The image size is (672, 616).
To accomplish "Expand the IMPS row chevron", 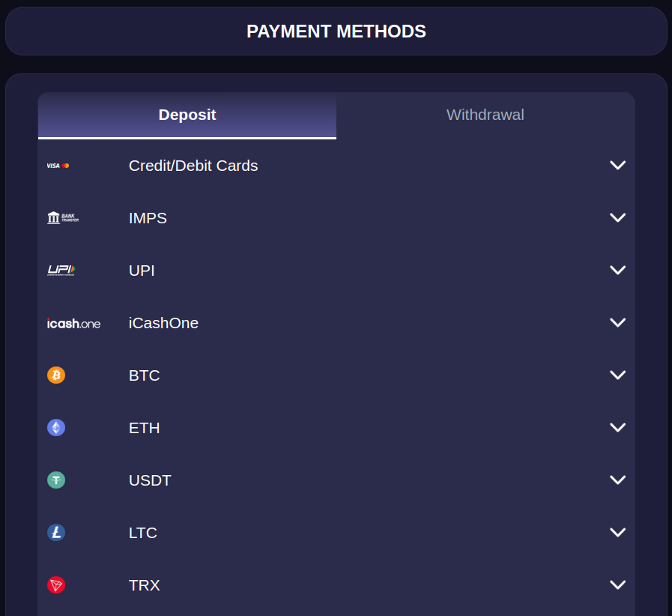I will (x=617, y=218).
